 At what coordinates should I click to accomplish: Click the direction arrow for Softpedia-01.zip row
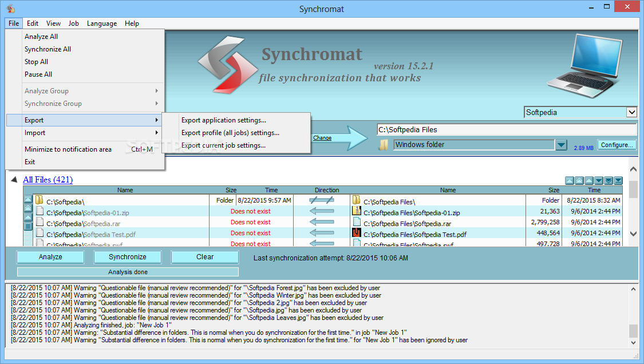(x=322, y=211)
